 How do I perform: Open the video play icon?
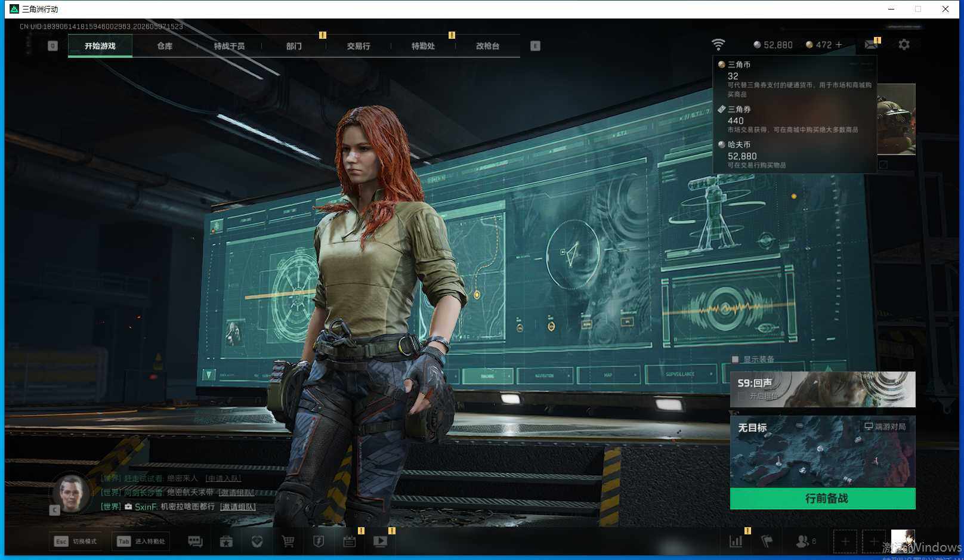381,541
